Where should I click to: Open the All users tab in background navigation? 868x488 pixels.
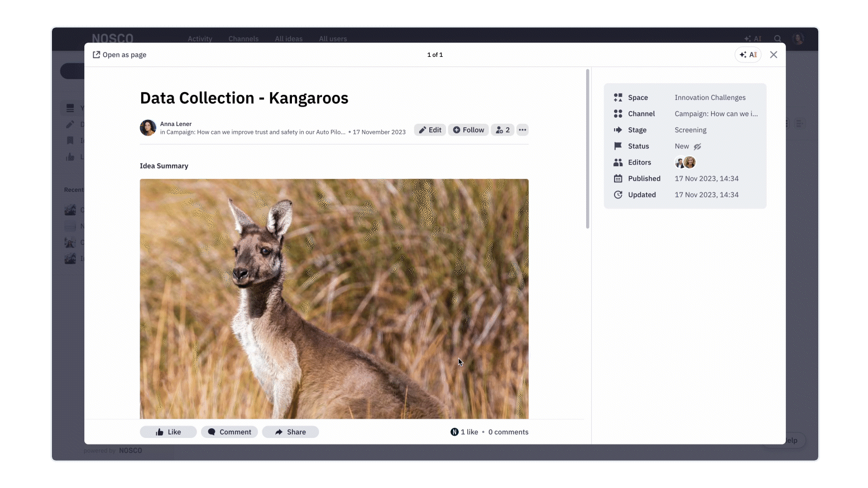[333, 38]
